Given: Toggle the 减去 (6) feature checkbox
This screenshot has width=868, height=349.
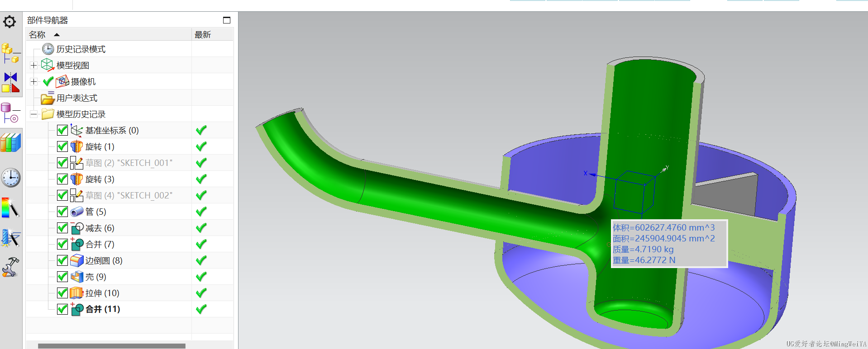Looking at the screenshot, I should (62, 228).
